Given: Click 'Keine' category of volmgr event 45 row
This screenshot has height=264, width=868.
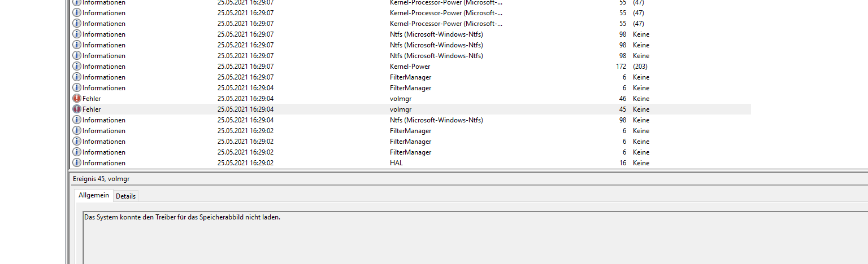Looking at the screenshot, I should [641, 109].
